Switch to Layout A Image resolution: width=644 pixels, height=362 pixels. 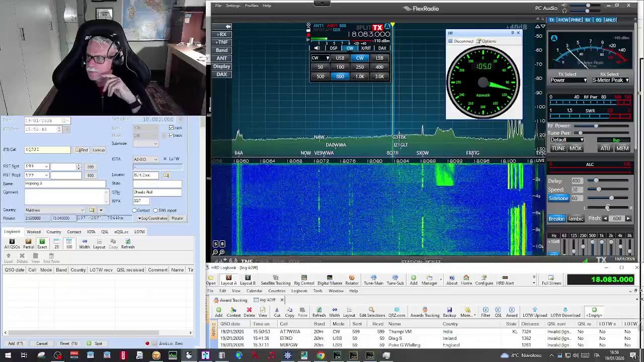tap(228, 280)
